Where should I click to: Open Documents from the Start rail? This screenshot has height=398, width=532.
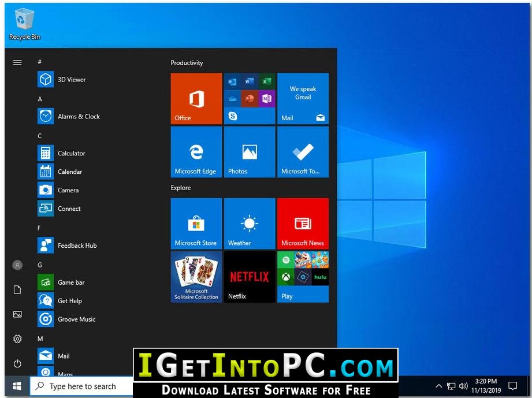(x=17, y=289)
